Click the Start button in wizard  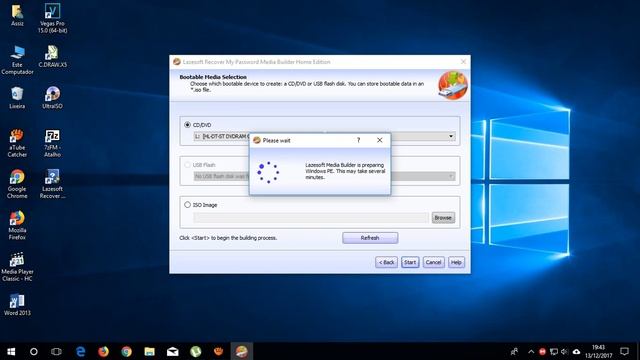pyautogui.click(x=410, y=262)
